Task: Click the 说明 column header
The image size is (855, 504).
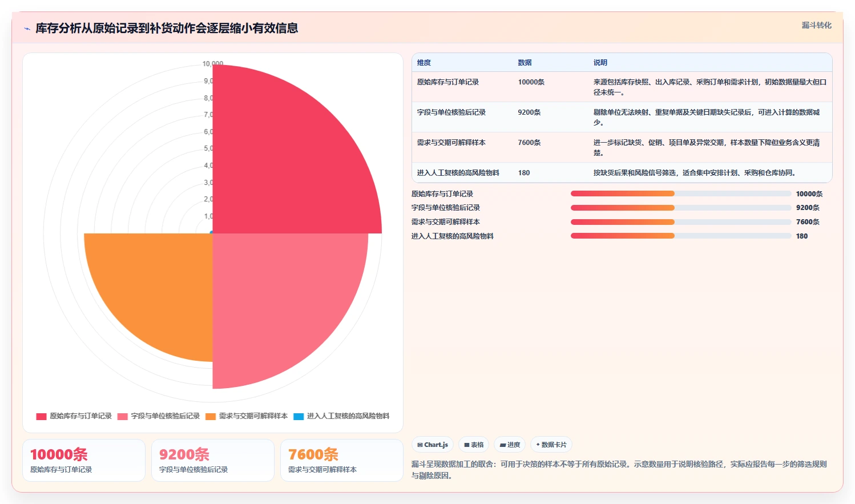Action: [600, 63]
